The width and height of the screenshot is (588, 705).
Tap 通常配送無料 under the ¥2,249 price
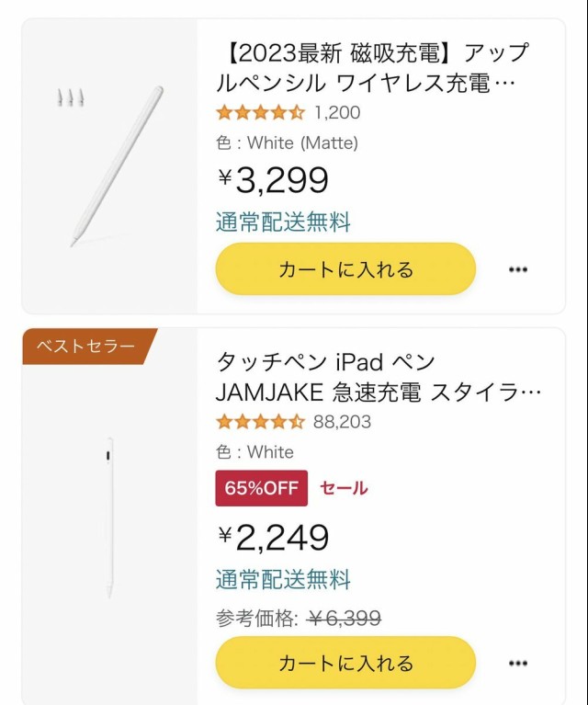coord(283,579)
